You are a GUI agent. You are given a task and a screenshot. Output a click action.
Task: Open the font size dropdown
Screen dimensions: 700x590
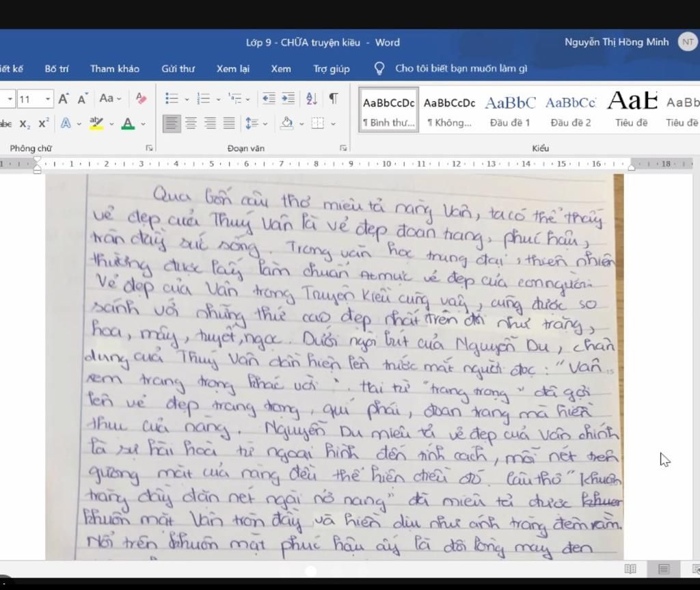[48, 98]
